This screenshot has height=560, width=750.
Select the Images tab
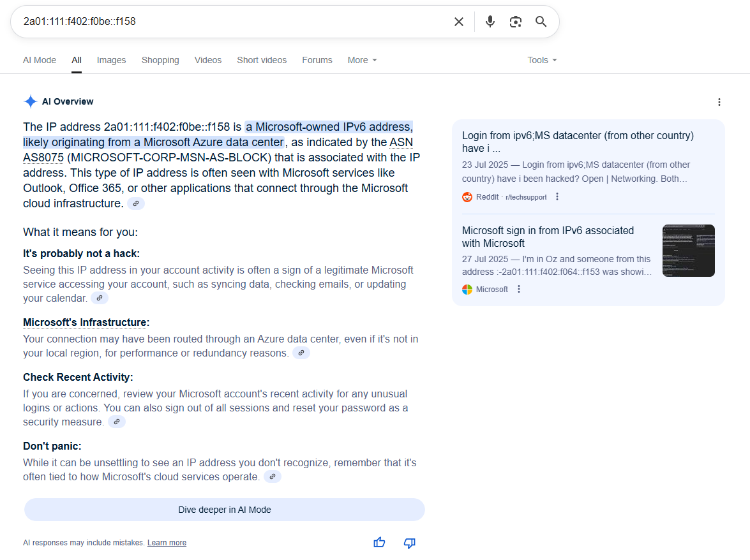[112, 60]
